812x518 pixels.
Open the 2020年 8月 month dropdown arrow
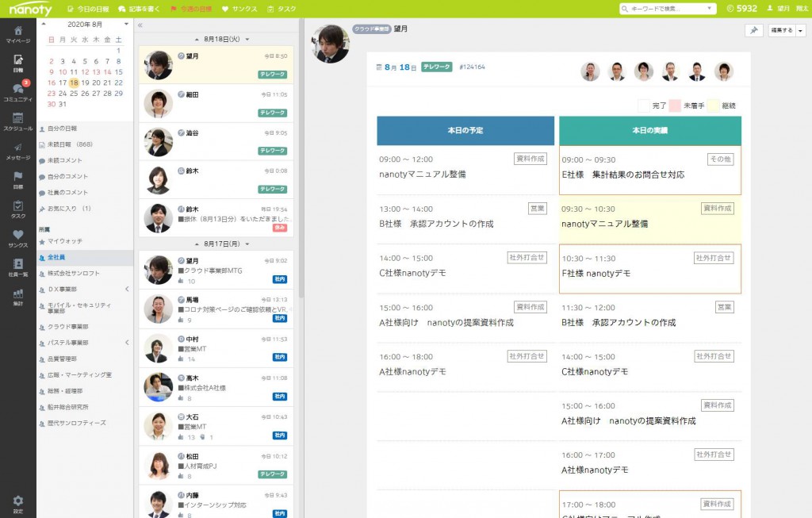[x=126, y=25]
